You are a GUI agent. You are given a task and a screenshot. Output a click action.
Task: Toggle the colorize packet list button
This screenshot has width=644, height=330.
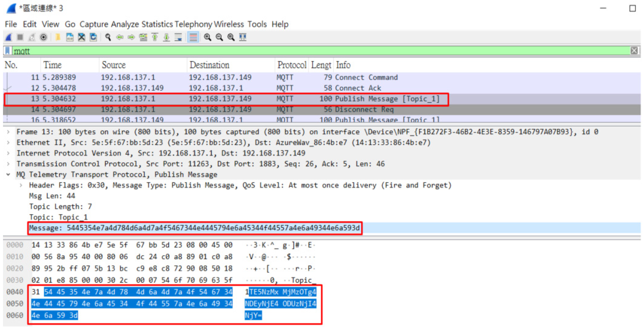pos(193,37)
